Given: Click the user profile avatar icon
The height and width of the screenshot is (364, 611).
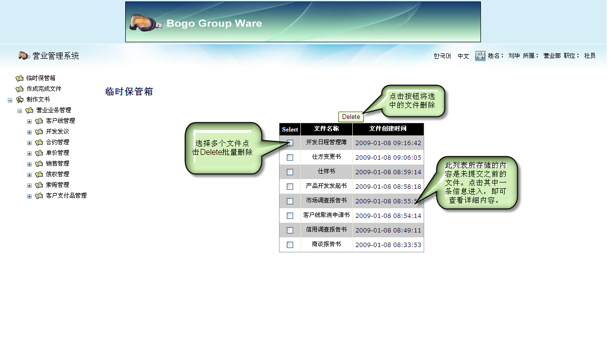Looking at the screenshot, I should pyautogui.click(x=480, y=56).
